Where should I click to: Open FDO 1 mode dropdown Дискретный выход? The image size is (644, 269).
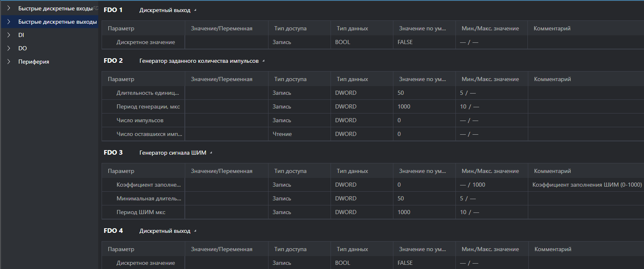pyautogui.click(x=167, y=10)
